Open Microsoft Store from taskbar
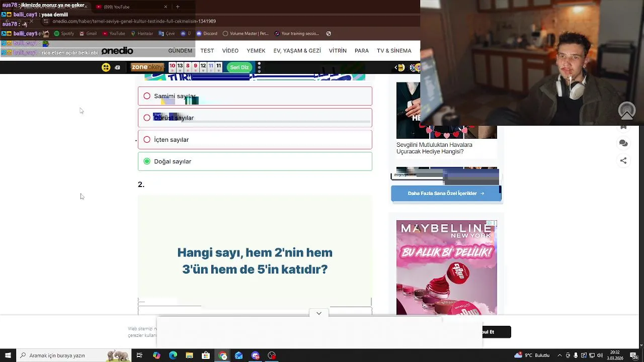 click(206, 355)
